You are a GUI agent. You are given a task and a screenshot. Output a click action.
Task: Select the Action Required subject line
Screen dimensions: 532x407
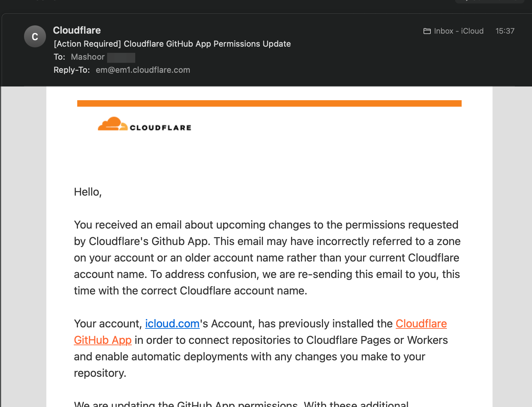(x=172, y=44)
